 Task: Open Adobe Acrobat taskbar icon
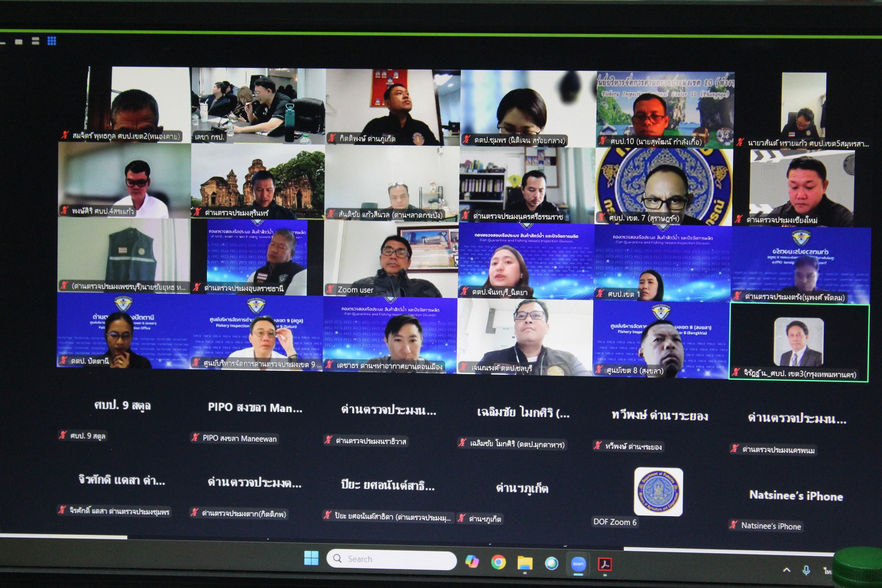605,564
